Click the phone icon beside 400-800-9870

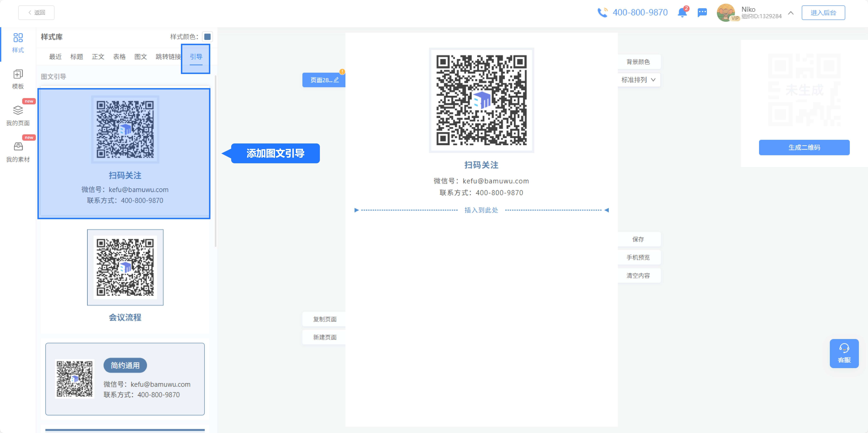(602, 13)
